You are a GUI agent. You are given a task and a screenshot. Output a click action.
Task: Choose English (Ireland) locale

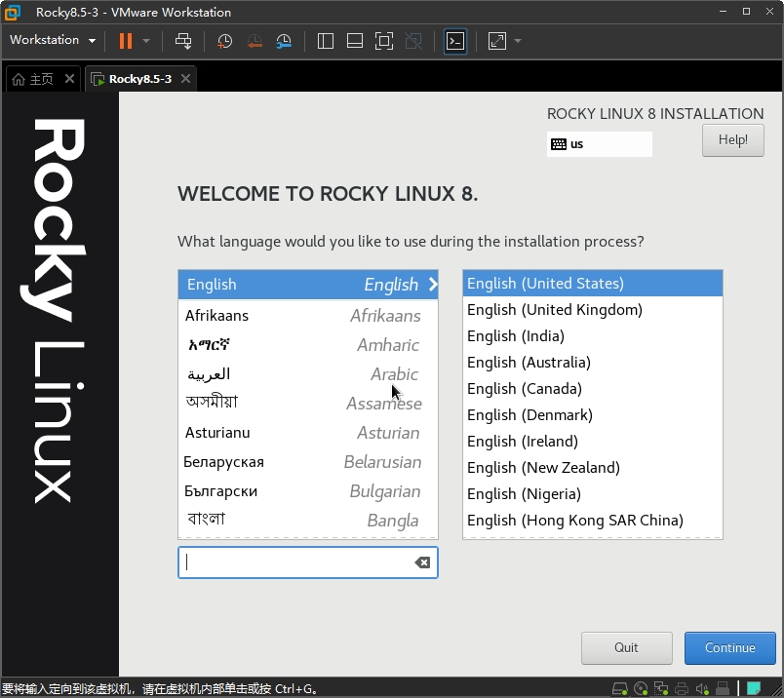pos(593,442)
